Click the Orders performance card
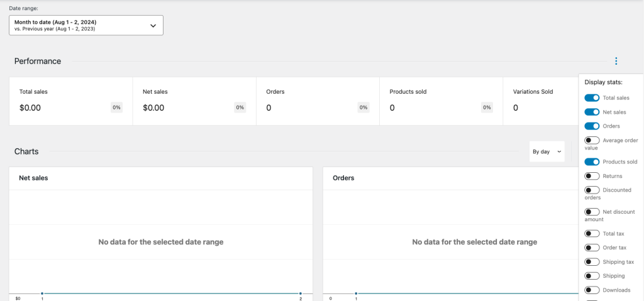Image resolution: width=644 pixels, height=301 pixels. [x=317, y=101]
